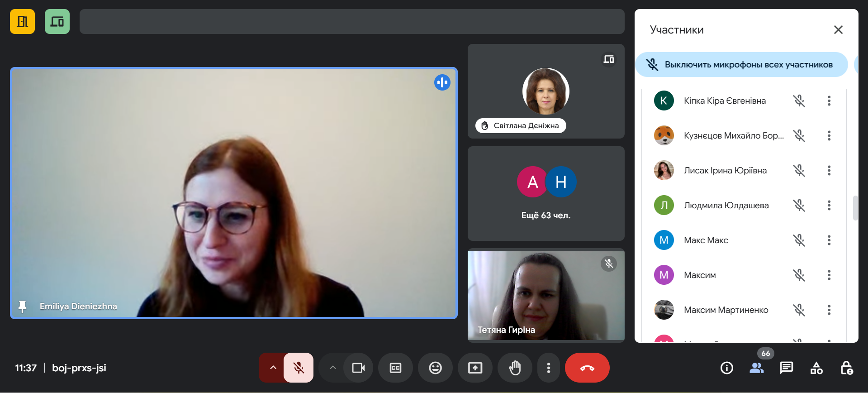Click the grey banner bar at top

point(352,21)
